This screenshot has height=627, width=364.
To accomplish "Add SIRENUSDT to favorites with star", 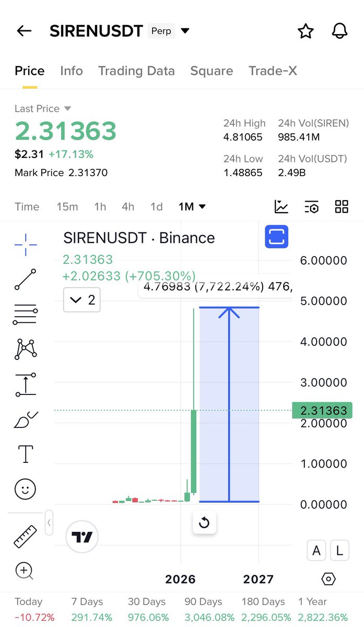I will (306, 31).
